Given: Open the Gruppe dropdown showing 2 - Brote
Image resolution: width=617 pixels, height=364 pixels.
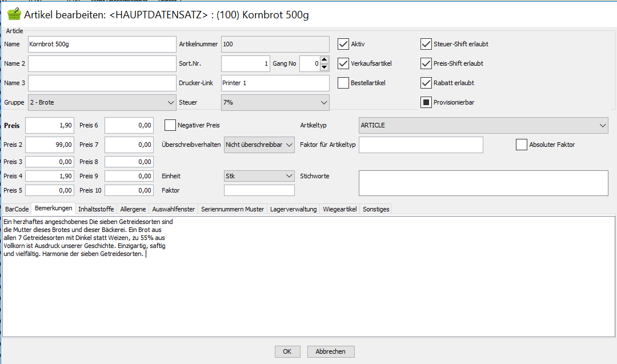Looking at the screenshot, I should [x=102, y=102].
